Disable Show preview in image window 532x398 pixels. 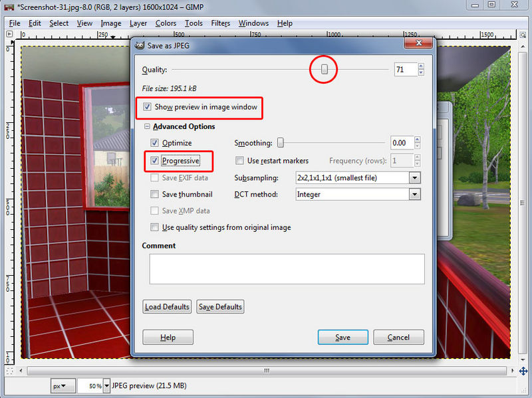(147, 107)
